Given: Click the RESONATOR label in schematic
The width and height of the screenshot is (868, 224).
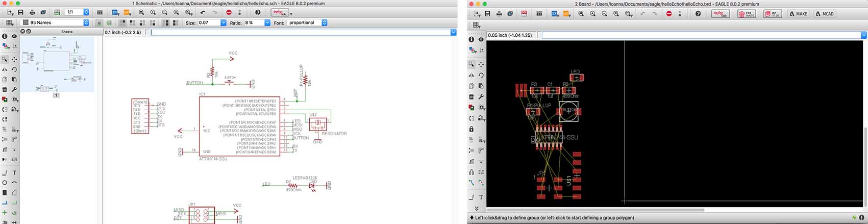Looking at the screenshot, I should [334, 134].
